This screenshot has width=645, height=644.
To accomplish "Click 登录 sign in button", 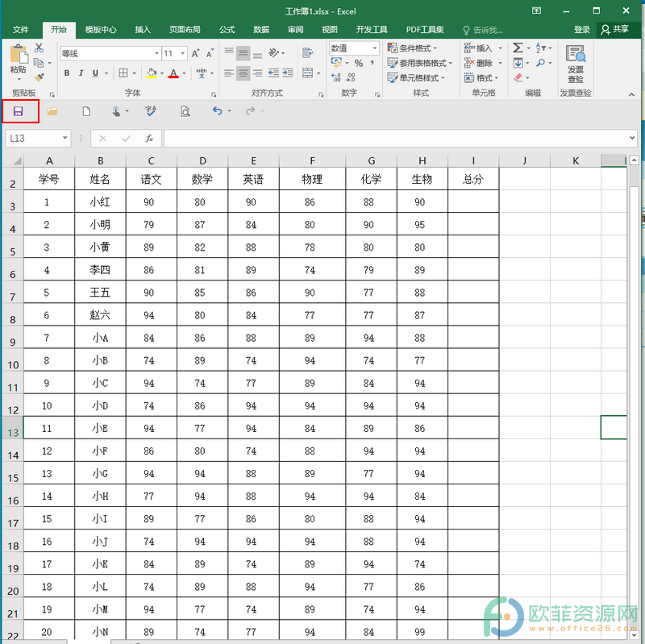I will (581, 30).
